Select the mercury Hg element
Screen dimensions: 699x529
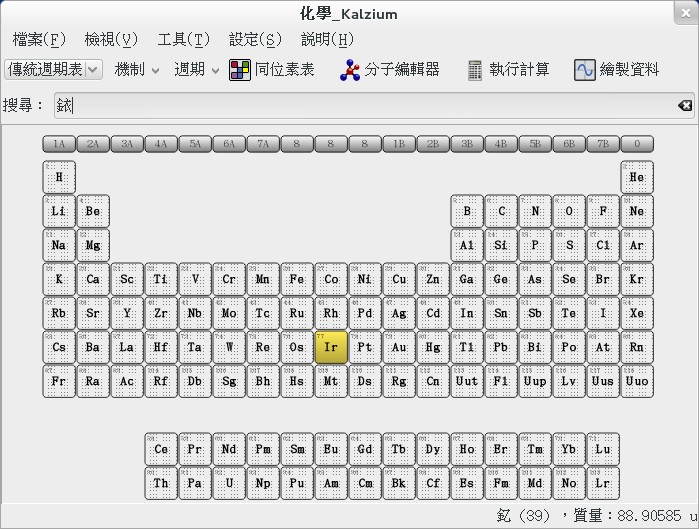[x=433, y=347]
